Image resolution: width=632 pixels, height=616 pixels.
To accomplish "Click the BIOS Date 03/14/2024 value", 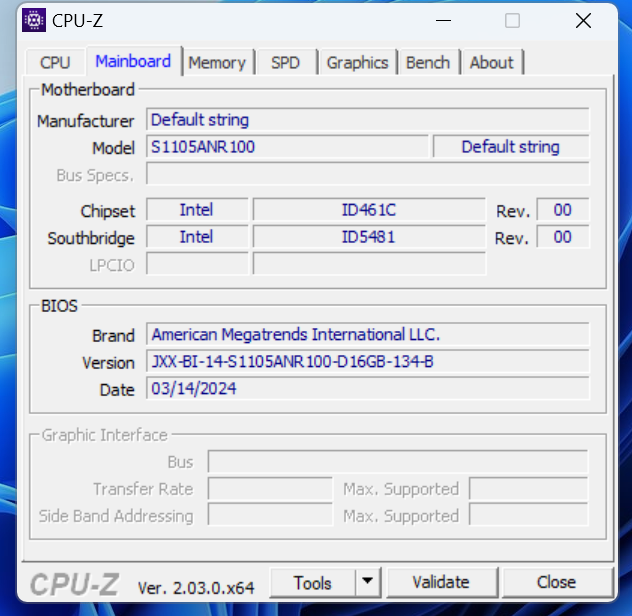I will 368,388.
